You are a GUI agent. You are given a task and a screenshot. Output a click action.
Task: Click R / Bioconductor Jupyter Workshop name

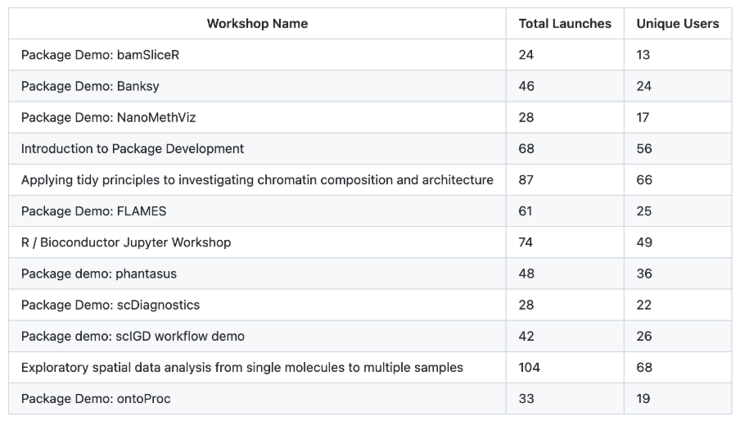click(126, 242)
